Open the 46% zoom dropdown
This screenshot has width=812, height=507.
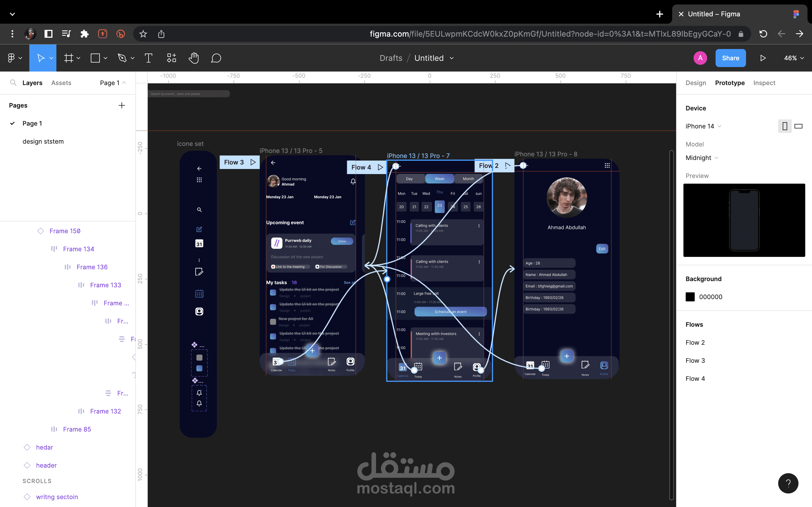click(x=794, y=58)
